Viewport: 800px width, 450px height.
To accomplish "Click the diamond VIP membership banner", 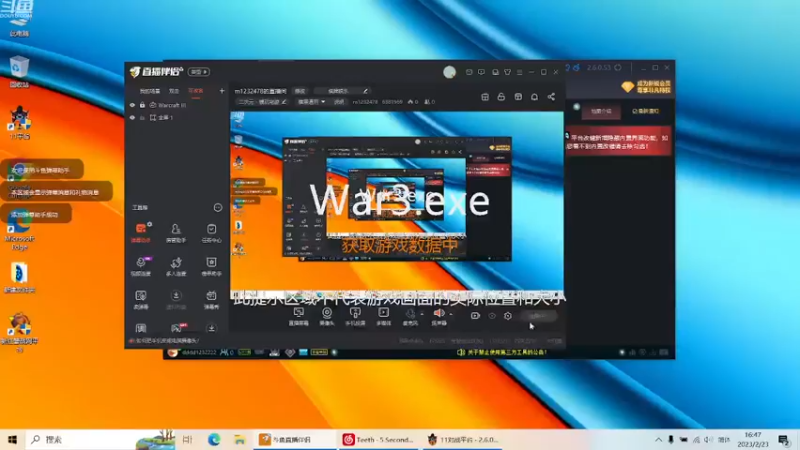I will coord(646,87).
